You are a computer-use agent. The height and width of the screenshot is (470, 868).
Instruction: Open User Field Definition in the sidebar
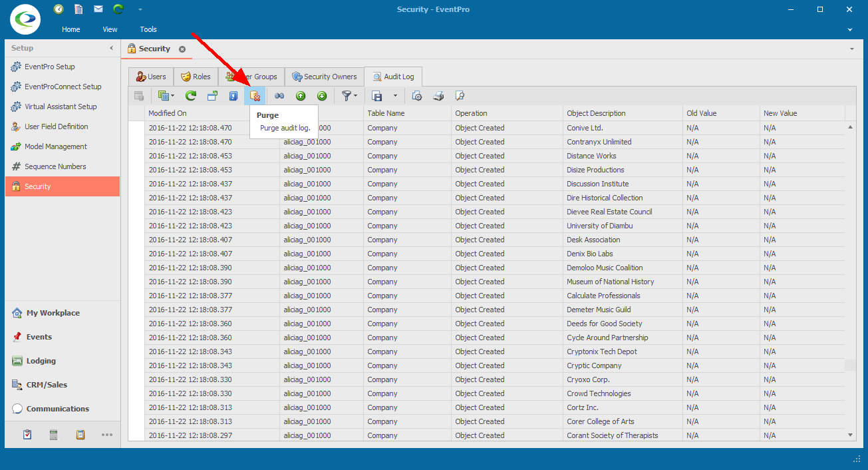(x=63, y=126)
